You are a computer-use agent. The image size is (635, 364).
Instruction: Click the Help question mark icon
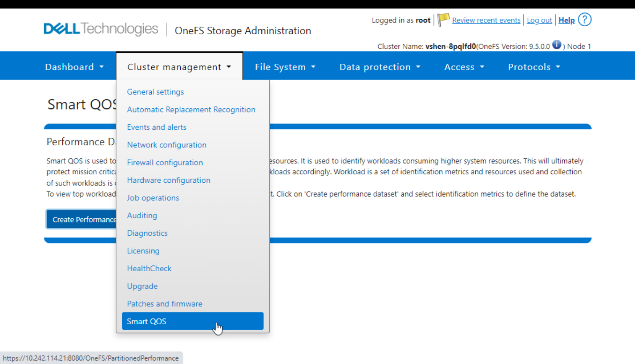coord(585,19)
